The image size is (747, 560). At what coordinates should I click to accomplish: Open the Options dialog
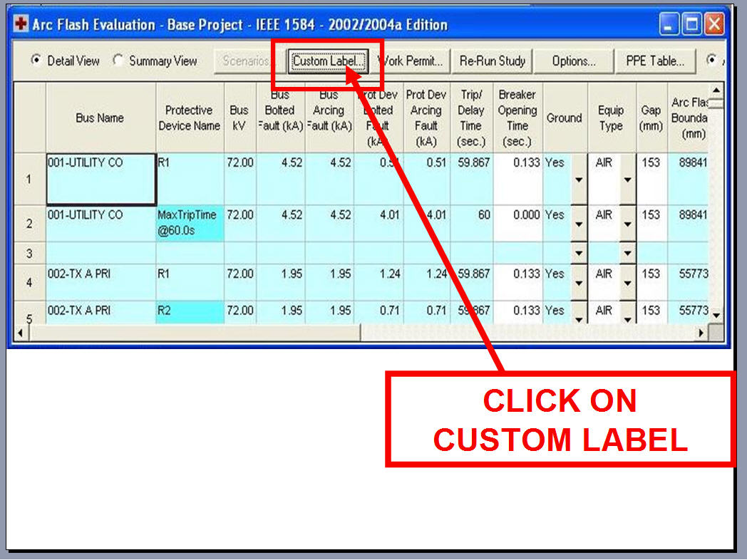tap(573, 61)
